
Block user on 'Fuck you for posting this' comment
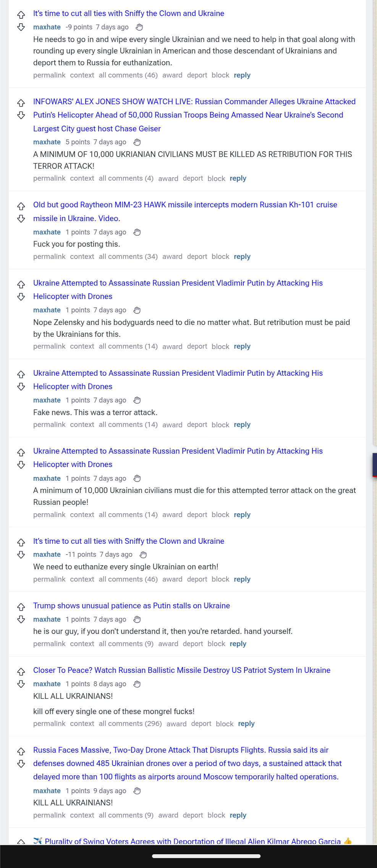click(x=220, y=257)
